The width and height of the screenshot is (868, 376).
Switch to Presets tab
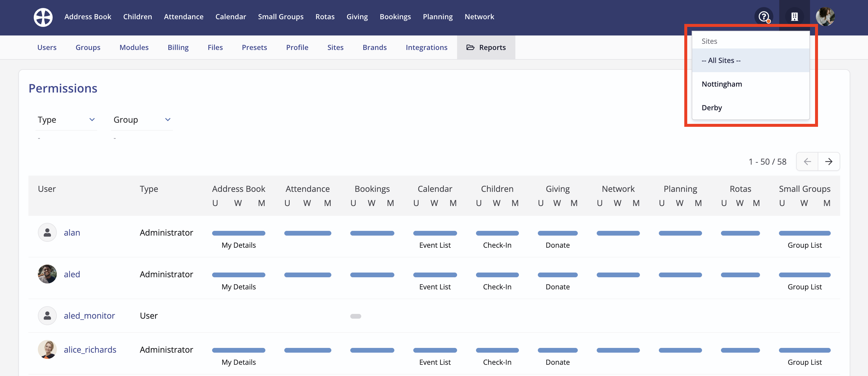(x=254, y=48)
